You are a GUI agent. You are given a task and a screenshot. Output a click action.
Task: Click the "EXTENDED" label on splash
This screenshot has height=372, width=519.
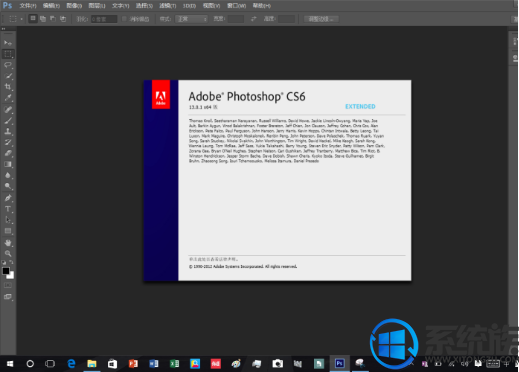point(360,106)
